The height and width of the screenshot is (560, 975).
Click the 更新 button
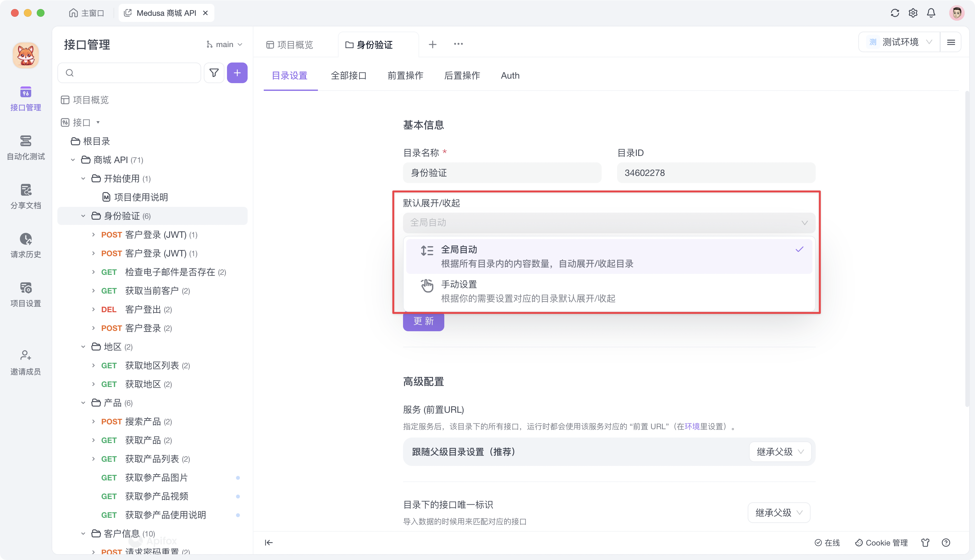click(x=423, y=321)
